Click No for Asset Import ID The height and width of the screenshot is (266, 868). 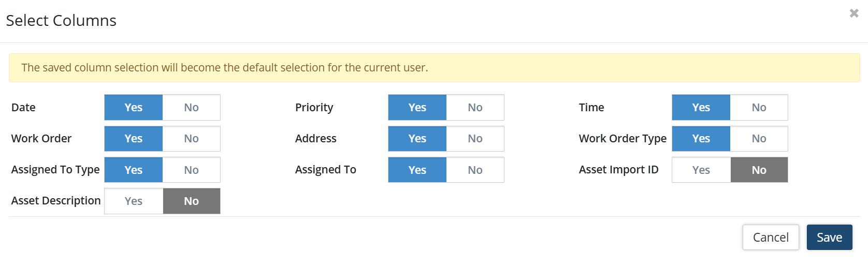759,170
